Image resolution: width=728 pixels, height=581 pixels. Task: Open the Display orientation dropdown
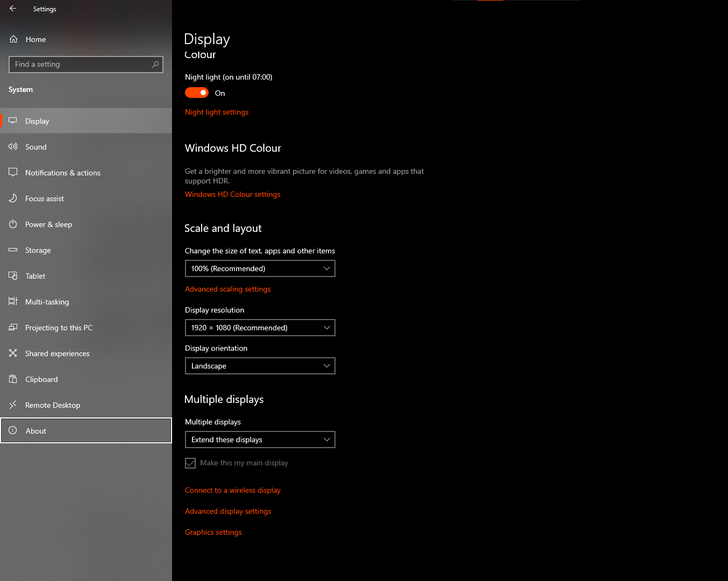(260, 366)
